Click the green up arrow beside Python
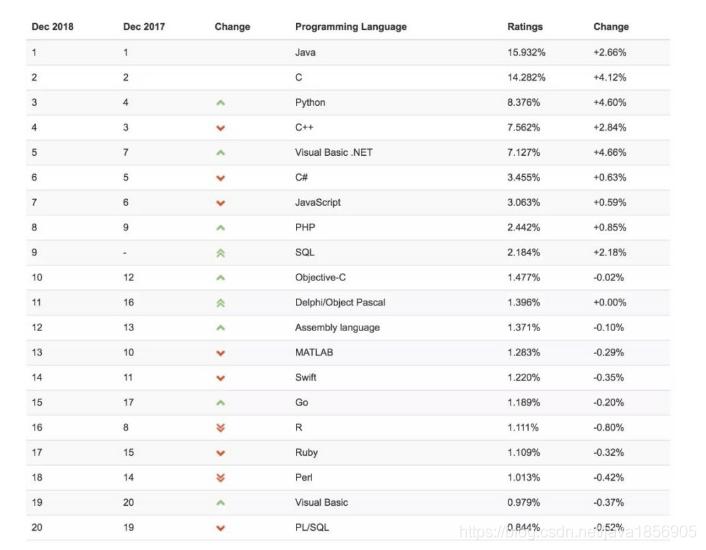This screenshot has height=550, width=706. pos(220,103)
